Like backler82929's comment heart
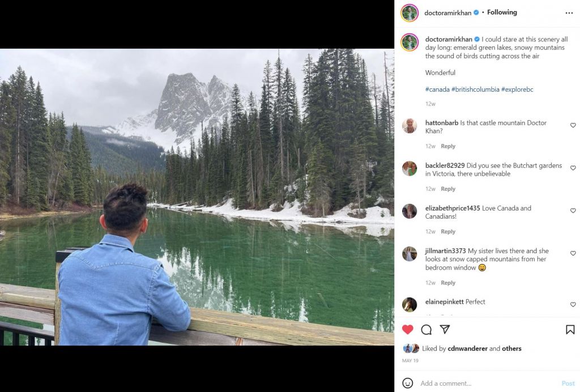The height and width of the screenshot is (392, 580). click(x=573, y=168)
